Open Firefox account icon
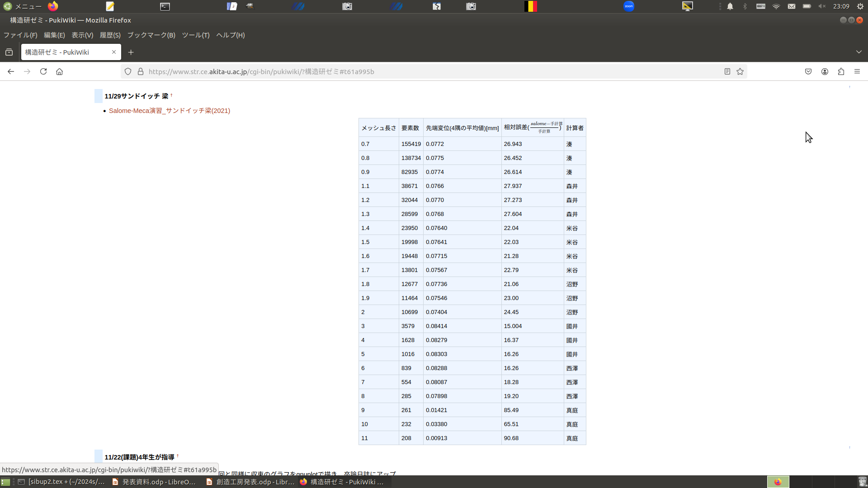This screenshot has height=488, width=868. tap(825, 71)
